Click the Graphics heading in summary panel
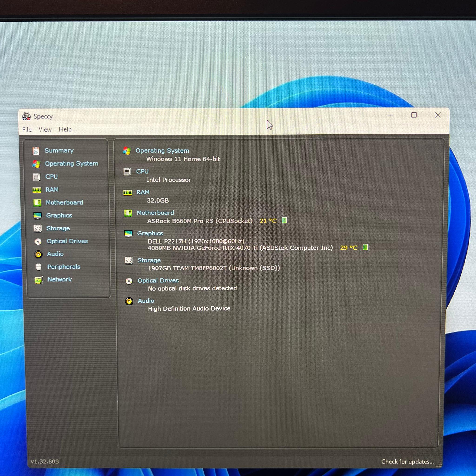The width and height of the screenshot is (476, 476). point(150,233)
